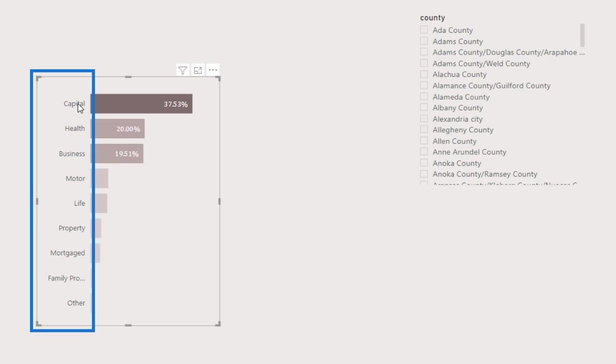Click the Focus mode icon
The image size is (616, 364).
(x=198, y=70)
